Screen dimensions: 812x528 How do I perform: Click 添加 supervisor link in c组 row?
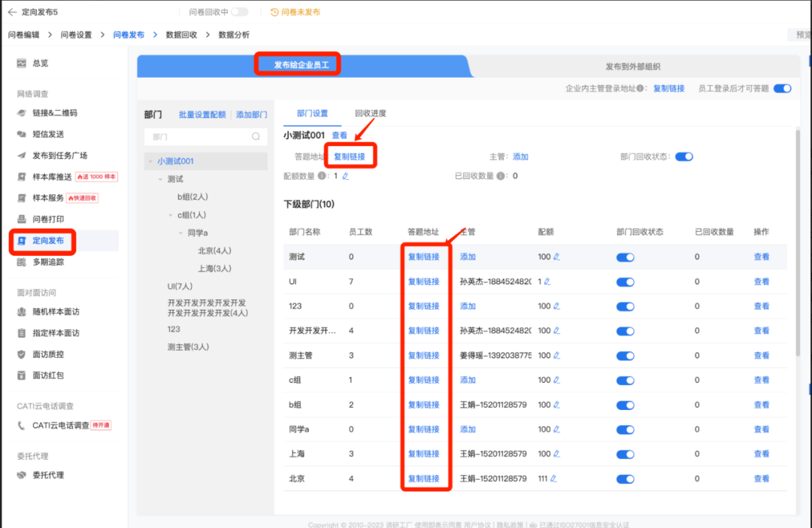pyautogui.click(x=468, y=380)
